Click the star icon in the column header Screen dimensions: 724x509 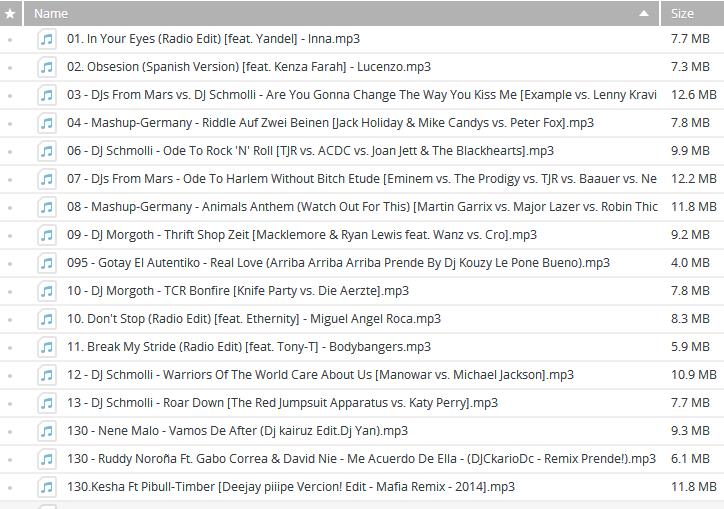pyautogui.click(x=10, y=14)
